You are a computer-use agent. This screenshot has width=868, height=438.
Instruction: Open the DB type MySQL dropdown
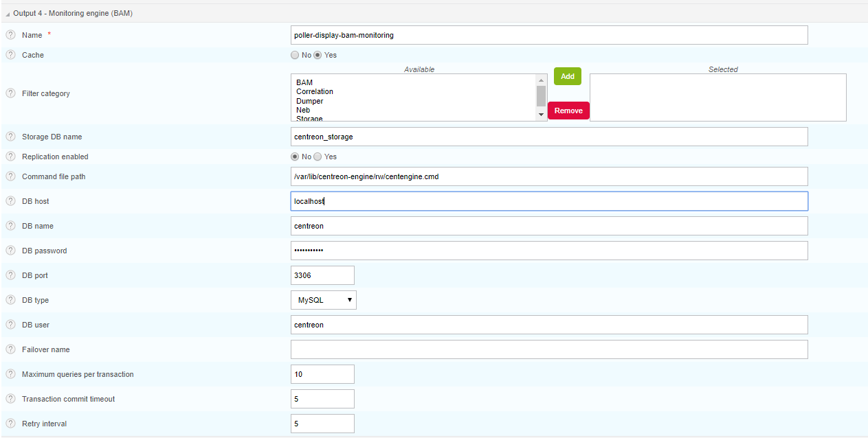pos(324,300)
